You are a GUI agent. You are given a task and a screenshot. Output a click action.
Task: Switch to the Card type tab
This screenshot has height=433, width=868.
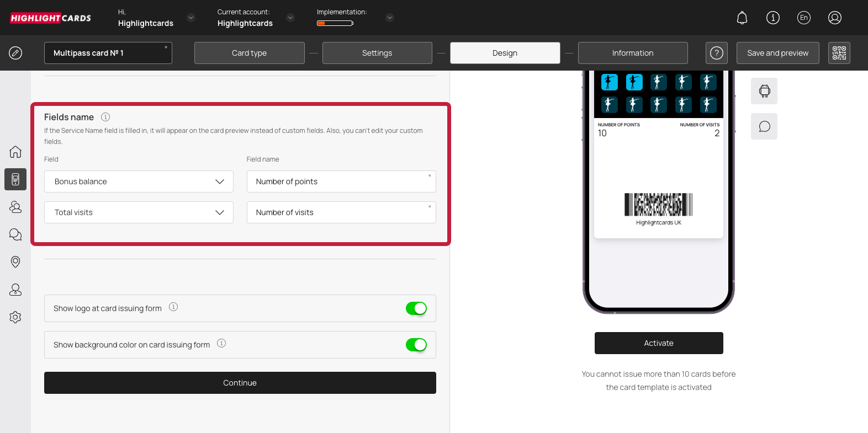(249, 53)
